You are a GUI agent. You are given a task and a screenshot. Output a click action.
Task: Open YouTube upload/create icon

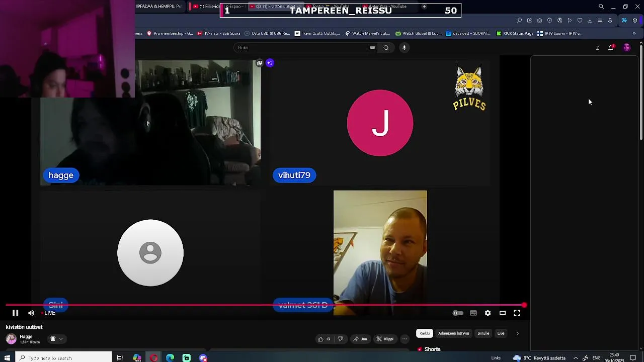click(598, 48)
